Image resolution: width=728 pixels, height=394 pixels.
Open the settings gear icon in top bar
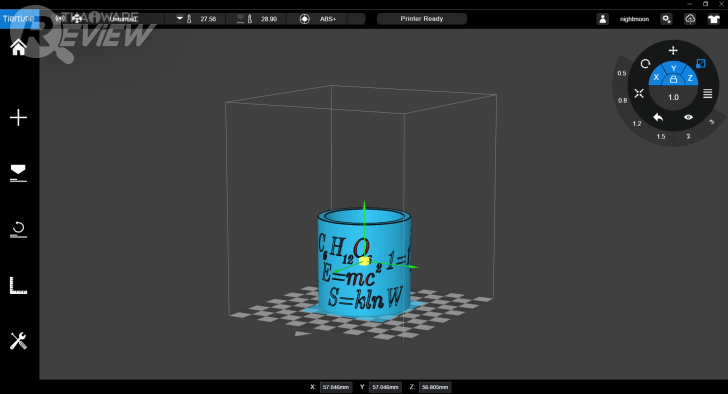point(666,19)
